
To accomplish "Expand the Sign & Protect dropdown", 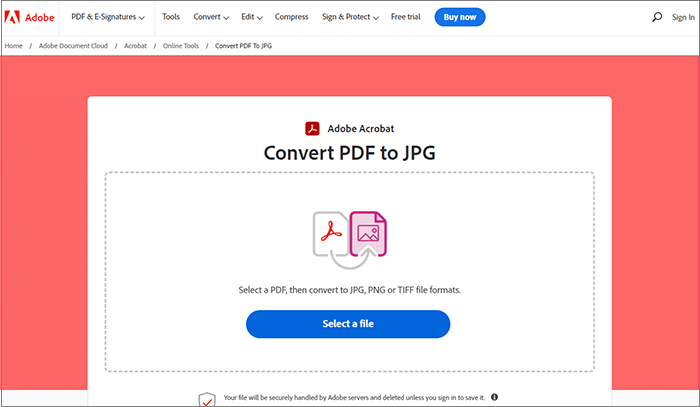I will pos(350,17).
